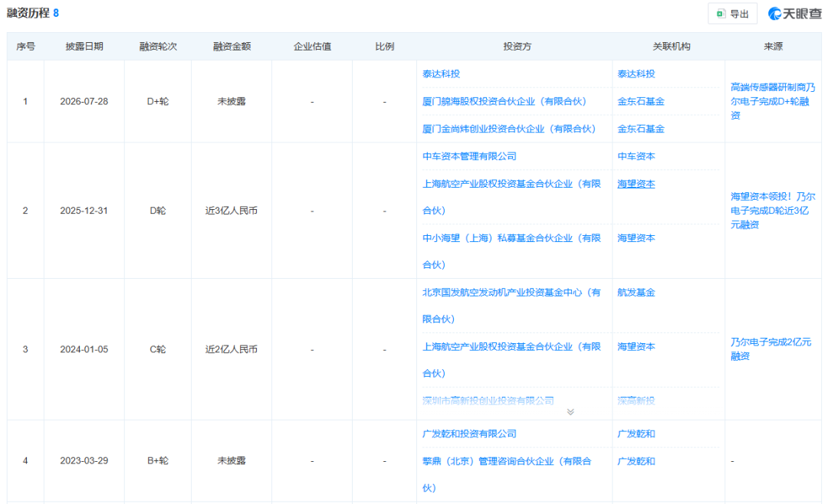Open related institution 泰达科投 in 关联机构 column
Screen dimensions: 828x504
click(x=636, y=74)
